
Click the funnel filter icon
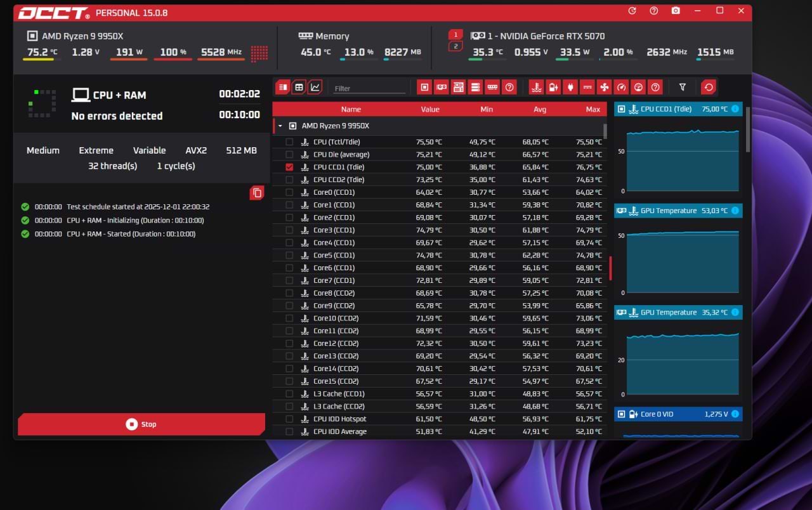[x=683, y=88]
